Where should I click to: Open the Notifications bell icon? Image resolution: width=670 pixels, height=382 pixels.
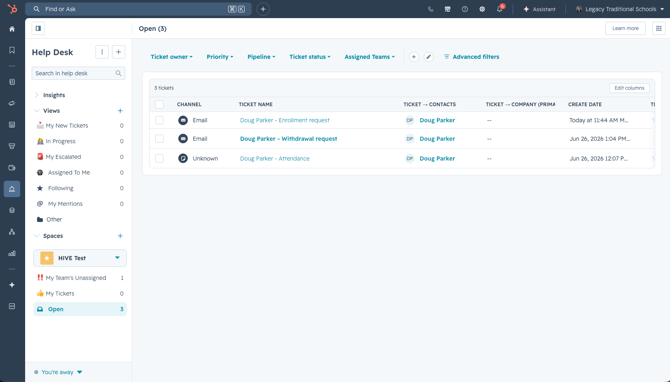(x=500, y=9)
